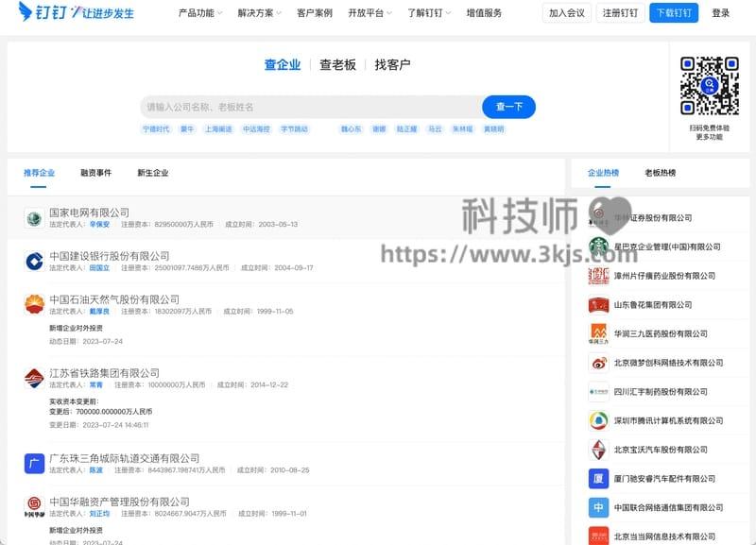The width and height of the screenshot is (756, 545).
Task: Open 国家电网 company logo
Action: pos(34,219)
